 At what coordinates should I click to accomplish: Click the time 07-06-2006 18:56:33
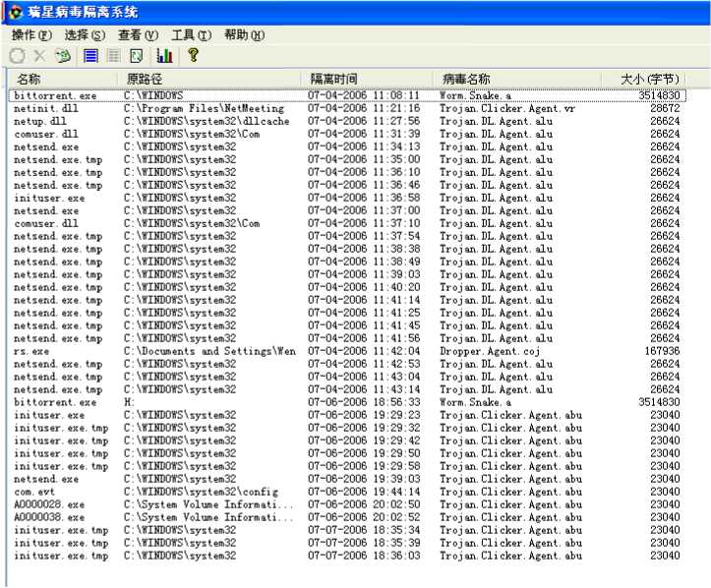pos(364,402)
